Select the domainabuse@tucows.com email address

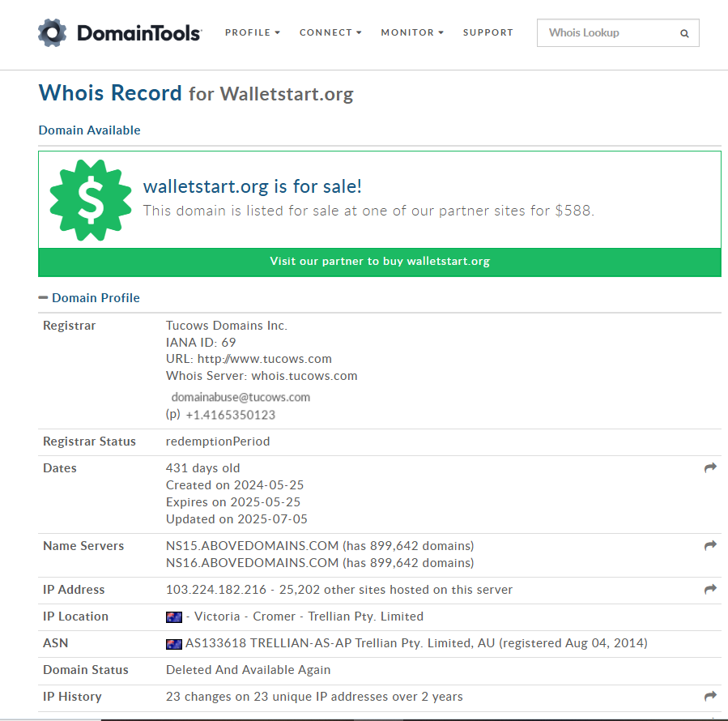pyautogui.click(x=241, y=397)
